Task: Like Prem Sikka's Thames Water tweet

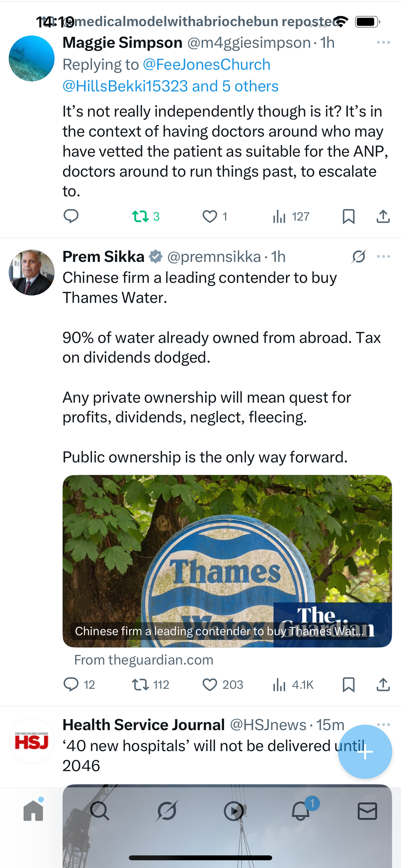Action: (210, 685)
